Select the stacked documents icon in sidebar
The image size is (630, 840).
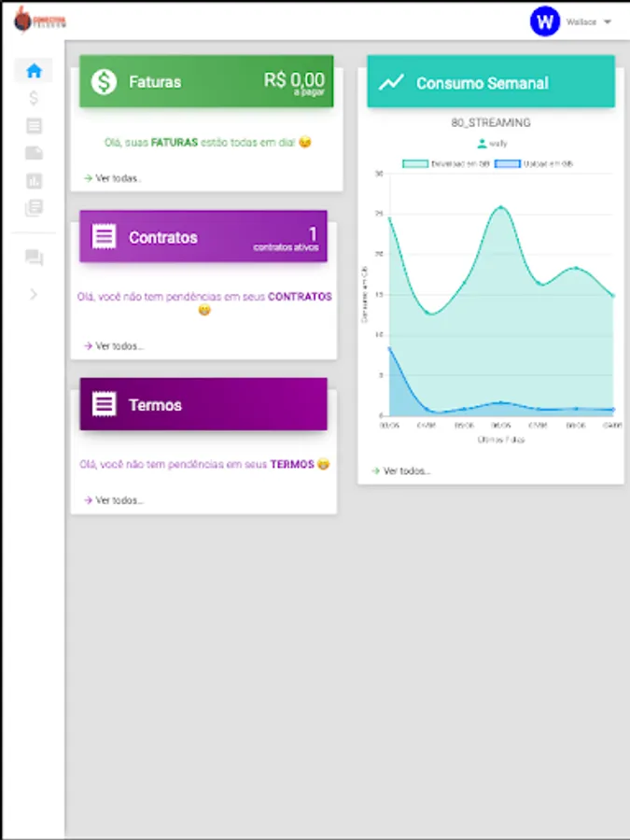point(34,208)
